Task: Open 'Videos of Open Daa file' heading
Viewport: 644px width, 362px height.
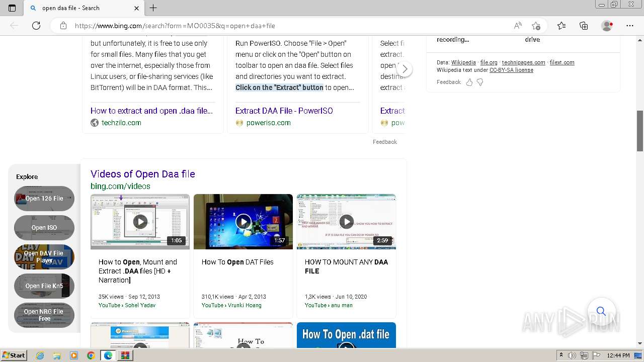Action: tap(143, 174)
